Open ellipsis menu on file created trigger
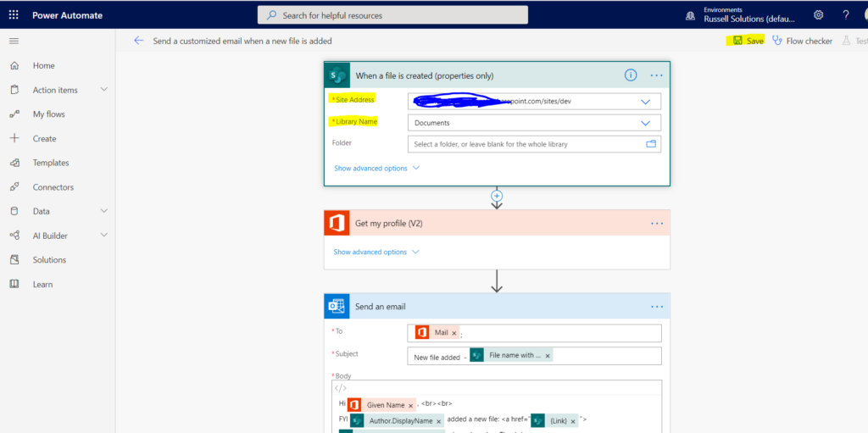The height and width of the screenshot is (433, 868). (657, 75)
